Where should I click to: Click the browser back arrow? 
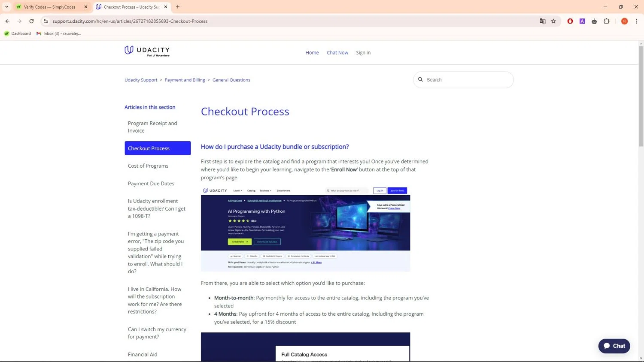[7, 21]
